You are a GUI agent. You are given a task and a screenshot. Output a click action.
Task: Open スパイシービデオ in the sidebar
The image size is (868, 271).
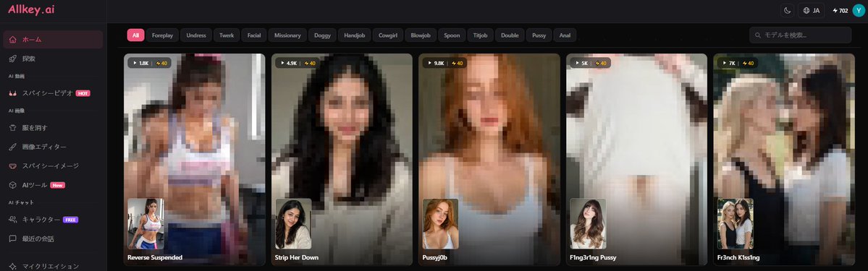pos(53,93)
